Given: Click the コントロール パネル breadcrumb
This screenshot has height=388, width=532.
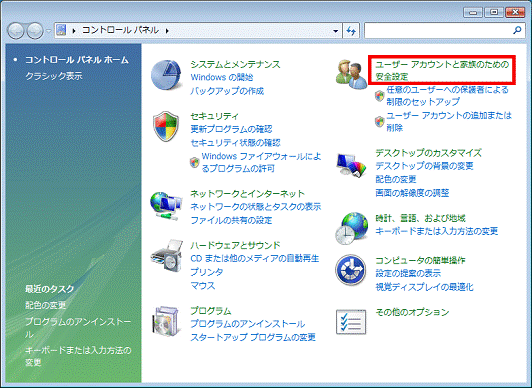Looking at the screenshot, I should 120,30.
